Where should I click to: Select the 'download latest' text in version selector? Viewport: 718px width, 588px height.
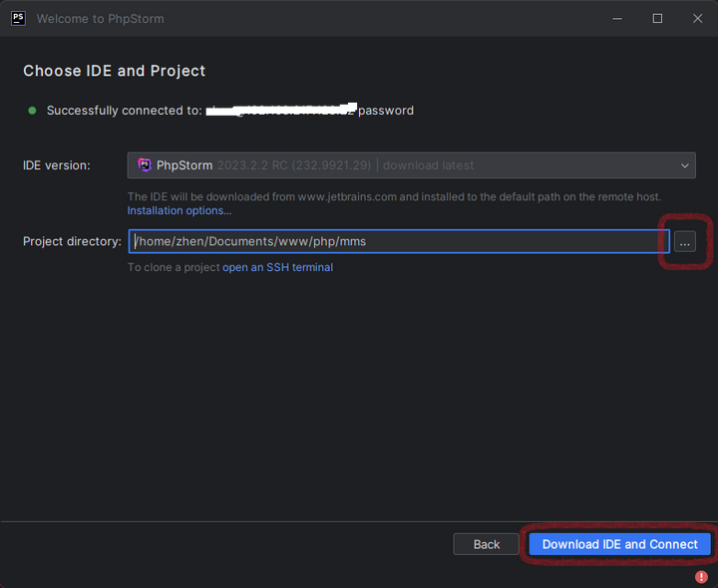pyautogui.click(x=428, y=165)
